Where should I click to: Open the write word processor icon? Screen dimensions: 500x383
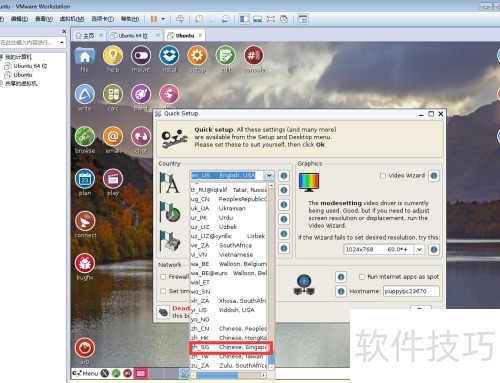click(x=85, y=94)
